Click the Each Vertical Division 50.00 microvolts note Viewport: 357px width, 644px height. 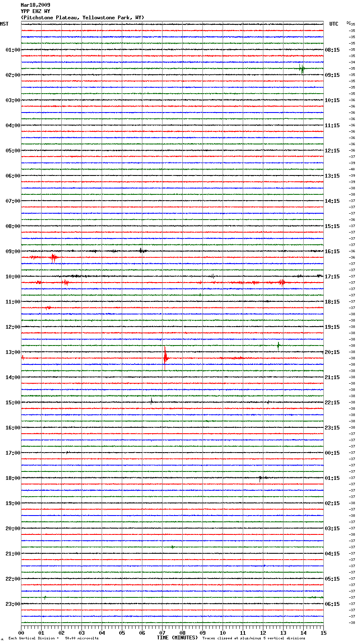(53, 639)
